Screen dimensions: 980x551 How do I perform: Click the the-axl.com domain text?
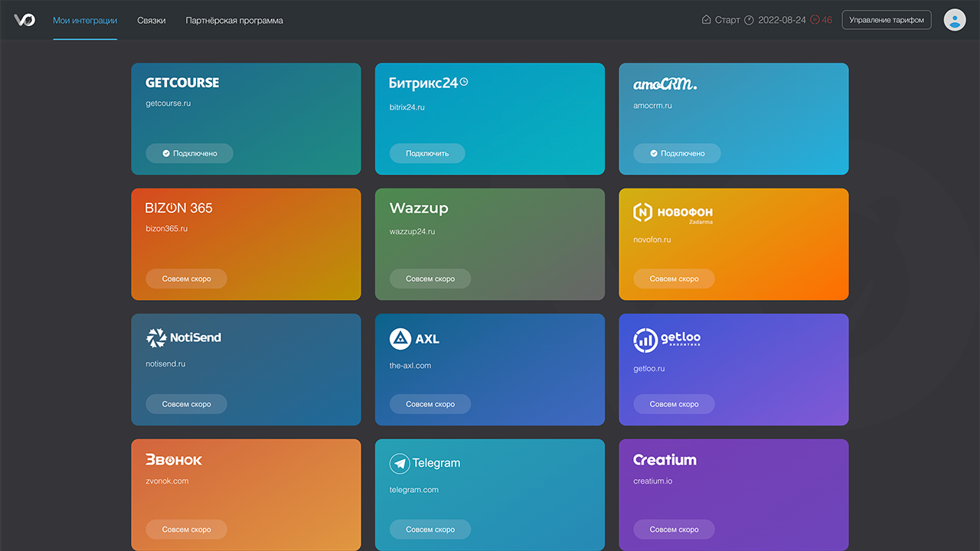[x=410, y=366]
